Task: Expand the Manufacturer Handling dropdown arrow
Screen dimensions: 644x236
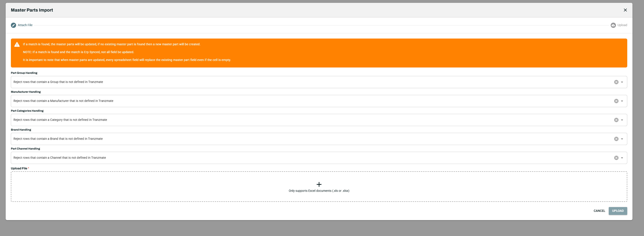Action: tap(622, 101)
